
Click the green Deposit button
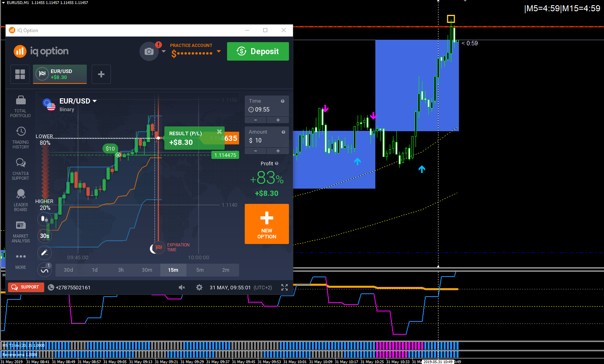258,51
